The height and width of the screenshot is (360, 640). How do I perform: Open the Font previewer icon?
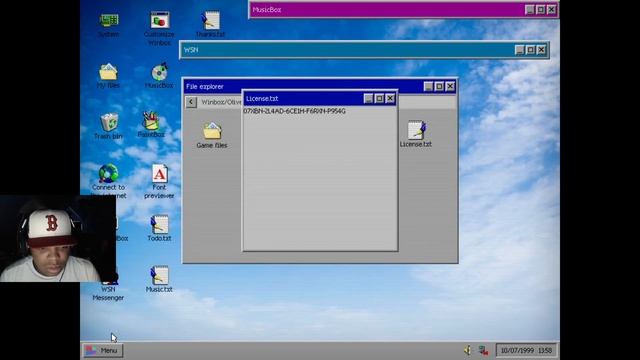click(159, 181)
